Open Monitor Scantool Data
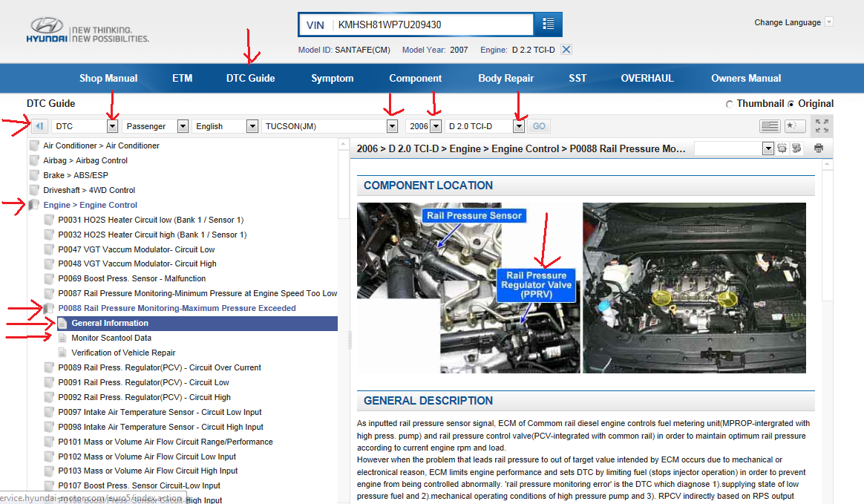The image size is (864, 504). (111, 338)
